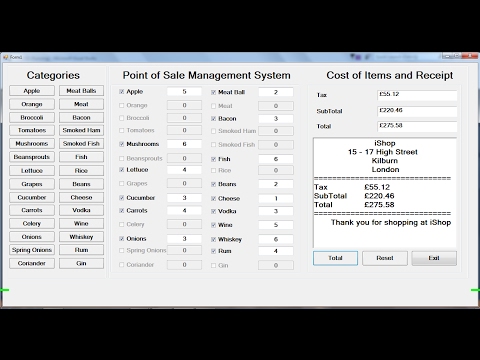Screen dimensions: 480x360
Task: Calculate with the Total button
Action: (x=335, y=258)
